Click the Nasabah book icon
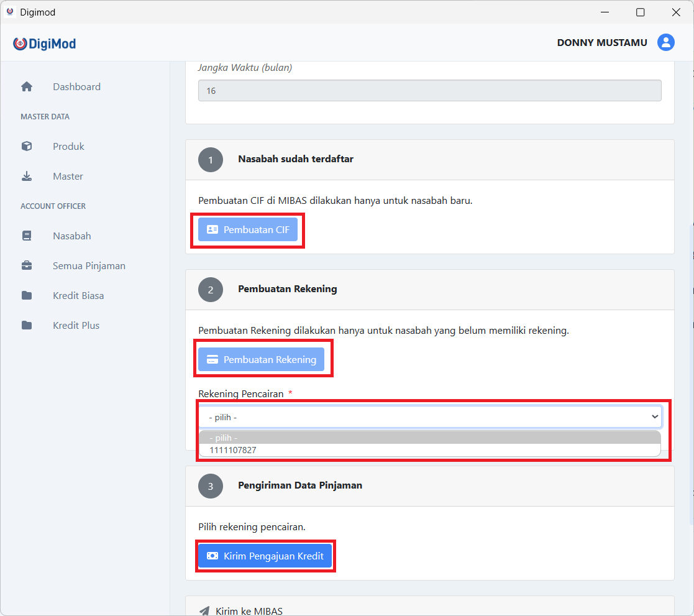Viewport: 694px width, 616px height. pos(27,236)
